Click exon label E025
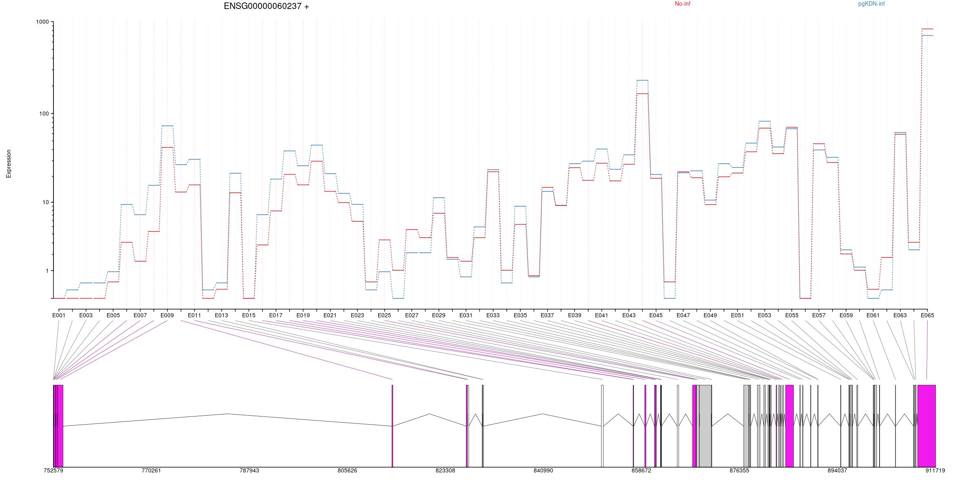The height and width of the screenshot is (490, 980). tap(384, 315)
